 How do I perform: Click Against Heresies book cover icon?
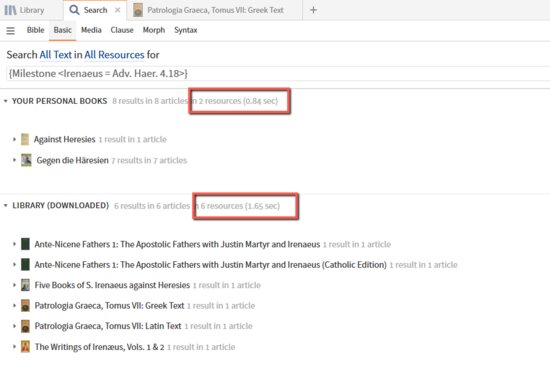pyautogui.click(x=25, y=139)
